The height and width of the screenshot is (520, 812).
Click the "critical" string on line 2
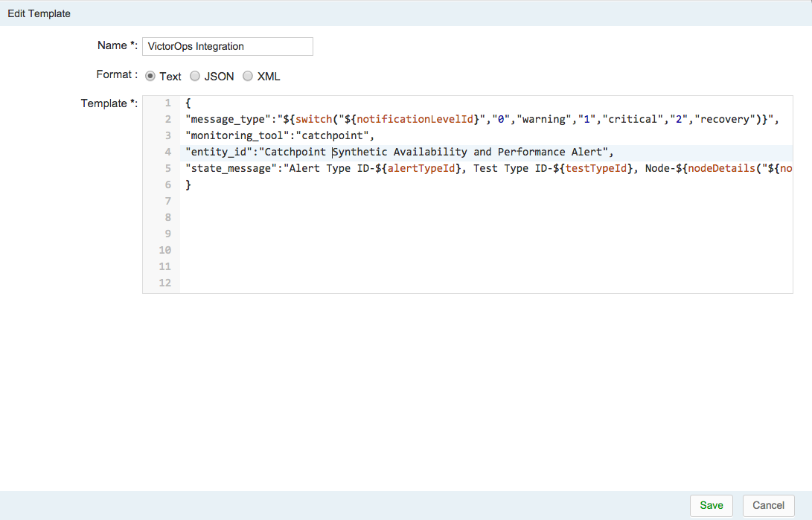coord(633,120)
